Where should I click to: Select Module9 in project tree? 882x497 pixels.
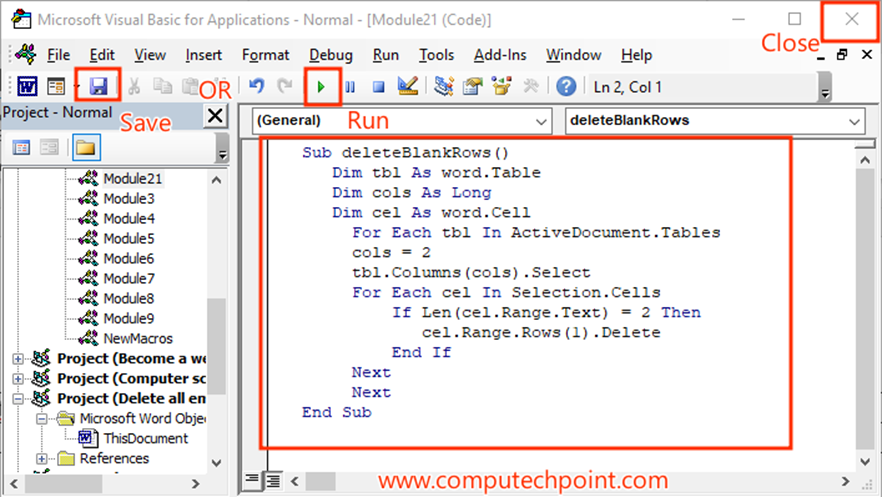point(129,319)
